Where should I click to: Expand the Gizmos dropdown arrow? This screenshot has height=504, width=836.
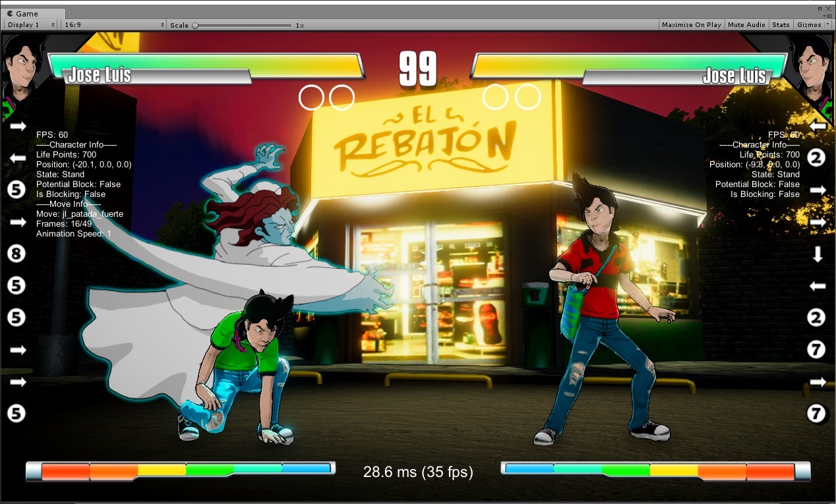pyautogui.click(x=827, y=25)
